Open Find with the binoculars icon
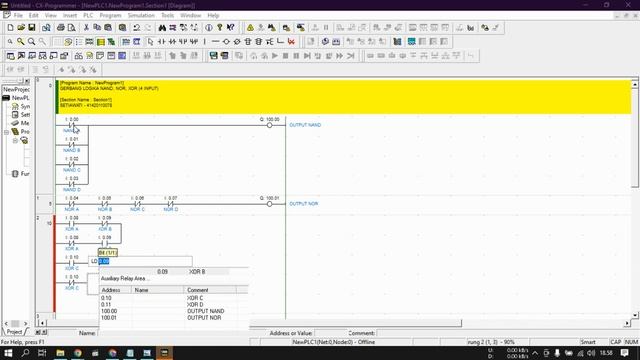Image resolution: width=640 pixels, height=360 pixels. [162, 28]
